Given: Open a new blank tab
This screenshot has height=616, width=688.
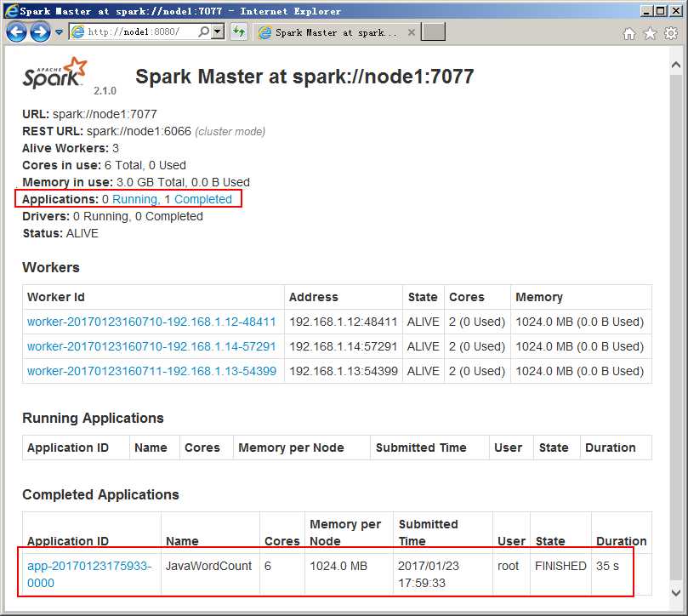Looking at the screenshot, I should [433, 32].
